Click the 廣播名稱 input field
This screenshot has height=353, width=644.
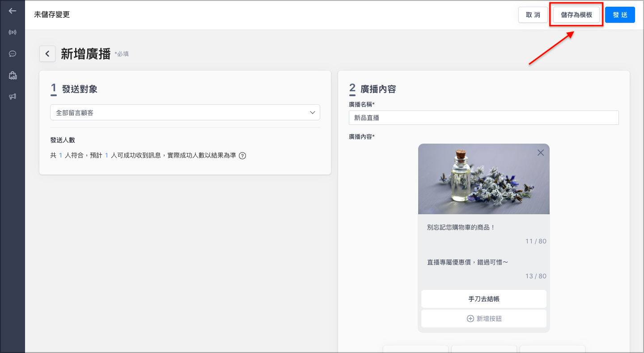(x=483, y=118)
